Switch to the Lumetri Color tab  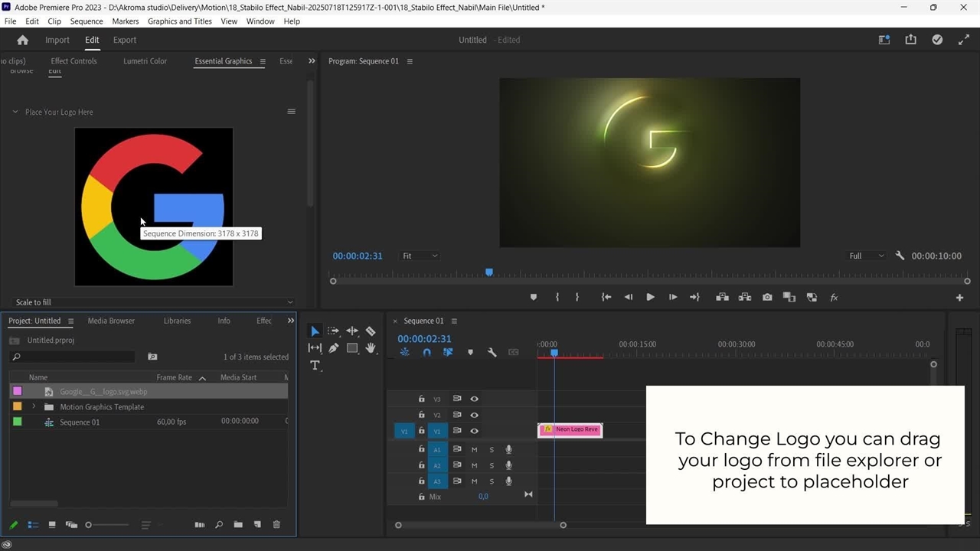[x=145, y=61]
